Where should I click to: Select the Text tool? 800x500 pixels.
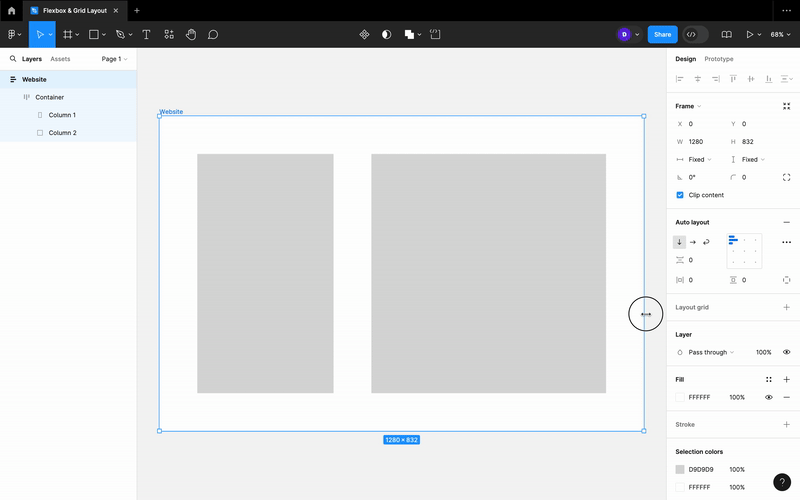tap(146, 34)
